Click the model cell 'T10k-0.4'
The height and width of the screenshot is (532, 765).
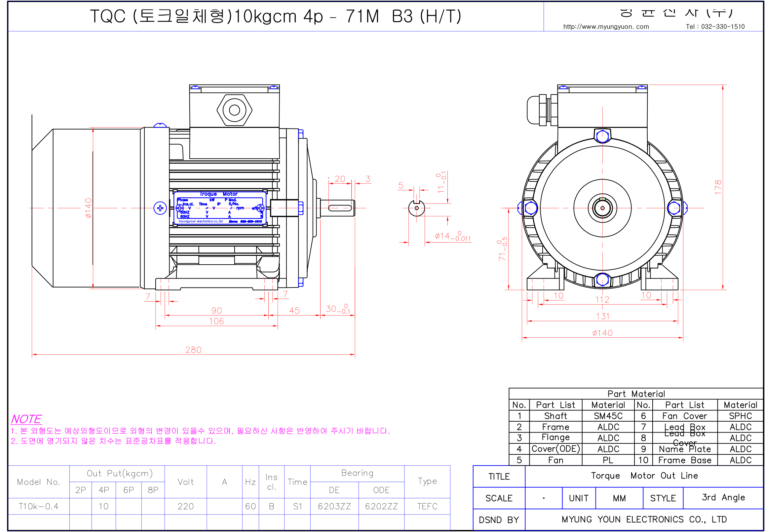click(39, 506)
